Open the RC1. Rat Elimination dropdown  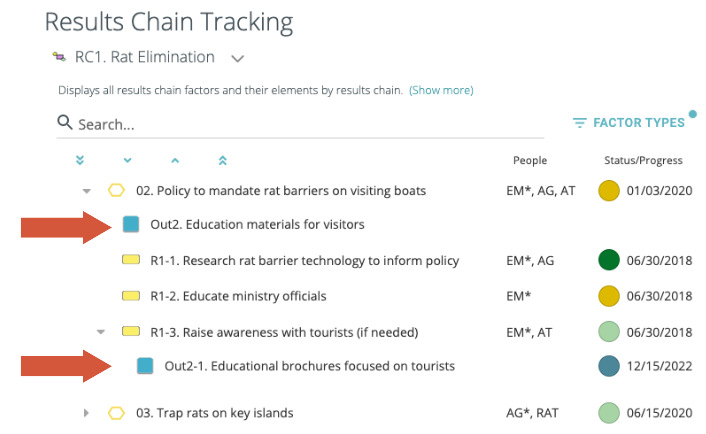[237, 58]
